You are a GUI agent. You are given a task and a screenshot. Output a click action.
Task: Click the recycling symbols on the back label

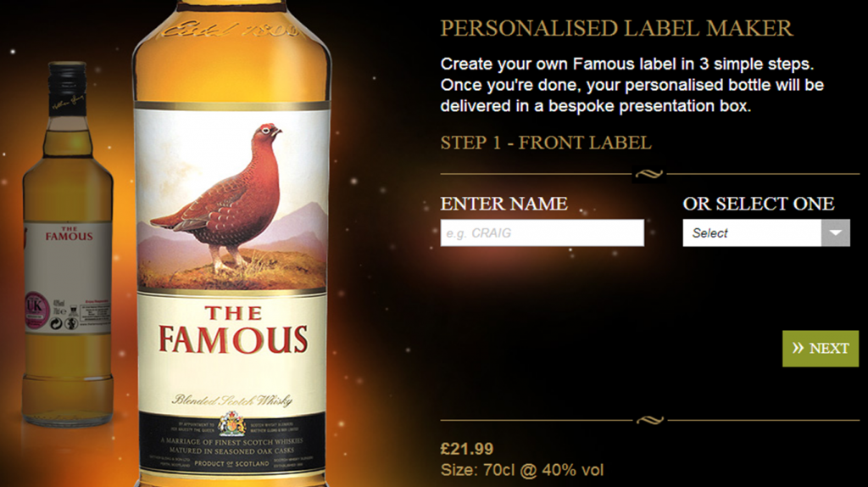coord(63,323)
